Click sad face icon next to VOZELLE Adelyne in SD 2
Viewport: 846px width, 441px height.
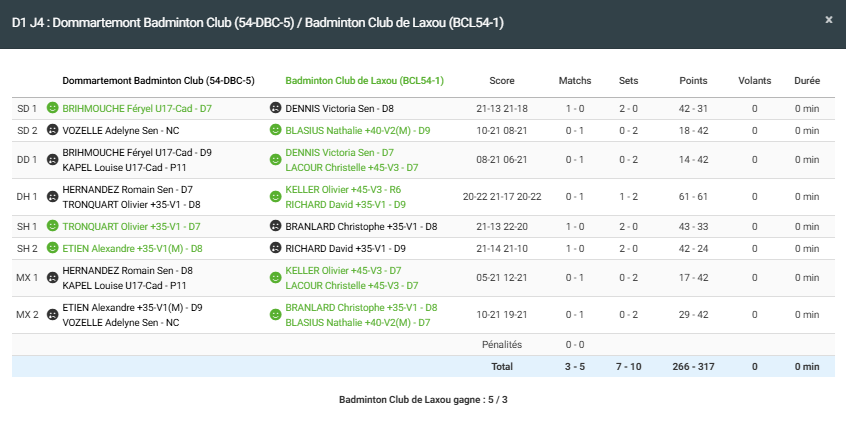point(52,130)
